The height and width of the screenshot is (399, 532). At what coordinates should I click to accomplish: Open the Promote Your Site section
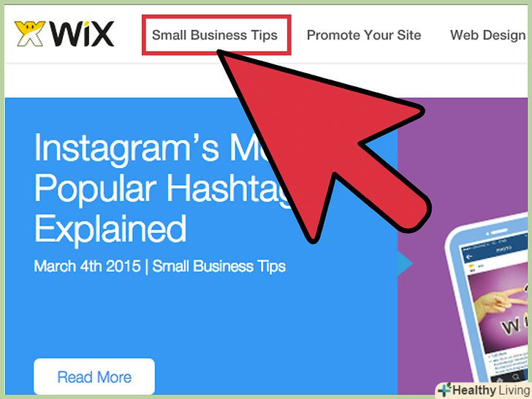[364, 35]
